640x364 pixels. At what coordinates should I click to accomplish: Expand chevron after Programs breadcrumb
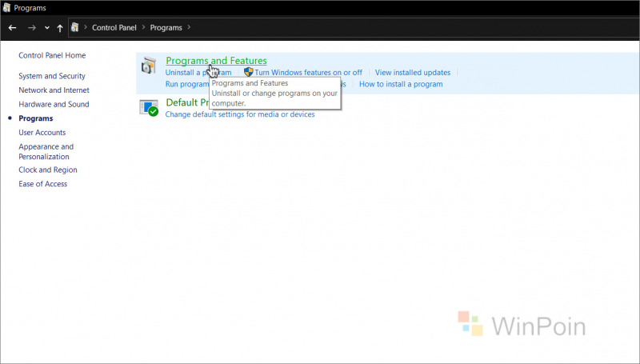click(x=189, y=27)
